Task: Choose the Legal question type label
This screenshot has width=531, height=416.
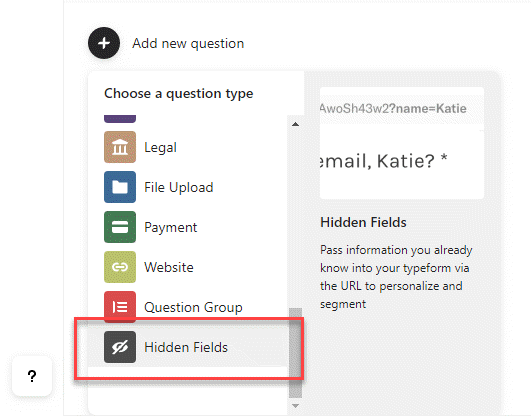Action: [161, 147]
